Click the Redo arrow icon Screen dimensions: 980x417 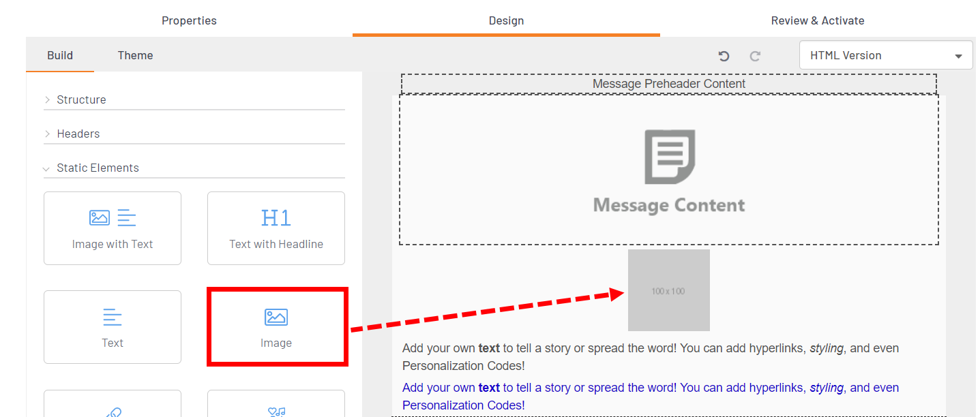pos(755,56)
